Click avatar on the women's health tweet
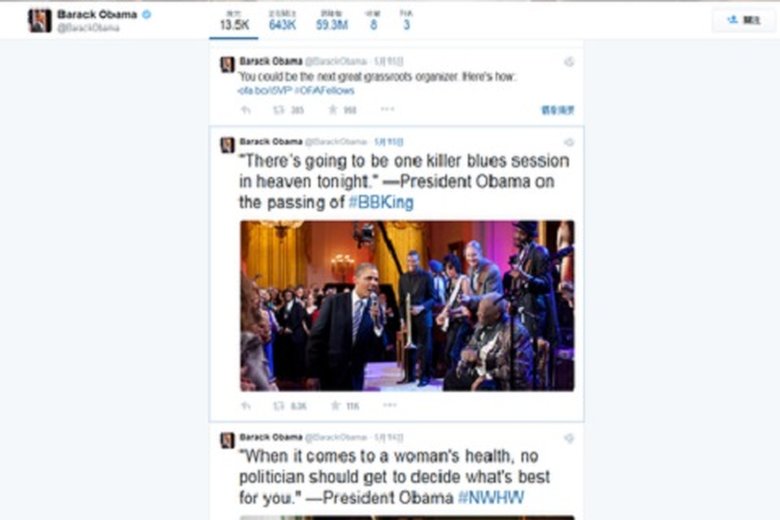The image size is (780, 520). [227, 440]
